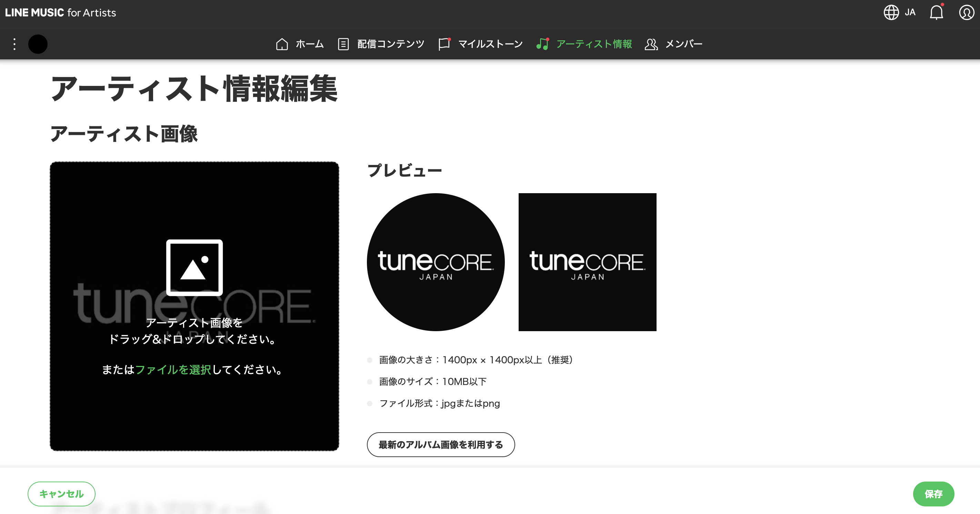
Task: Open the マイルストーン tab
Action: [490, 44]
